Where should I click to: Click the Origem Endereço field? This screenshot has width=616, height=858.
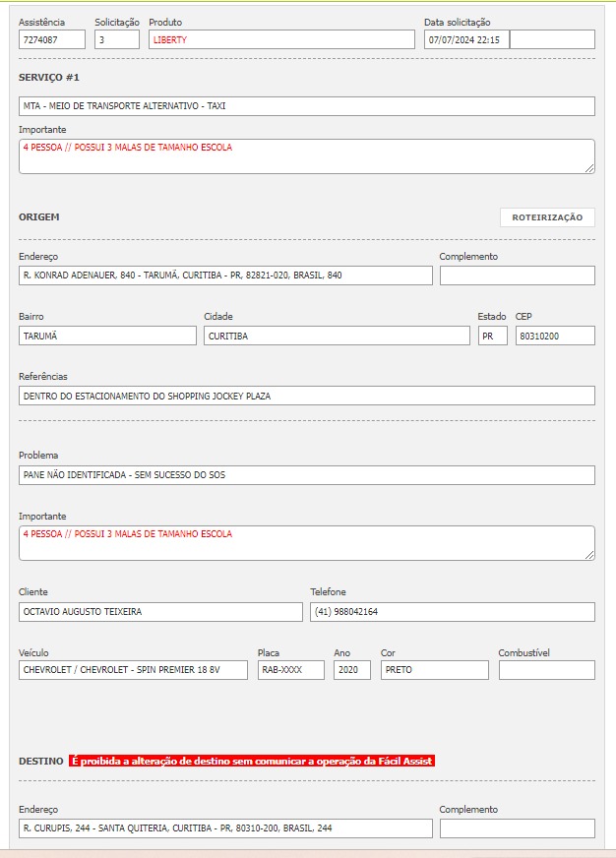[x=225, y=276]
